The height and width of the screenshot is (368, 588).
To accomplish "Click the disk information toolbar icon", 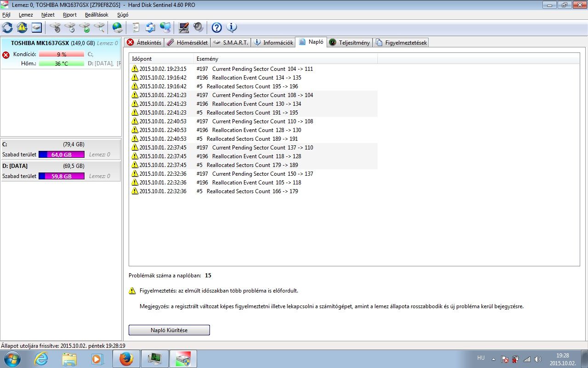I will click(x=37, y=28).
